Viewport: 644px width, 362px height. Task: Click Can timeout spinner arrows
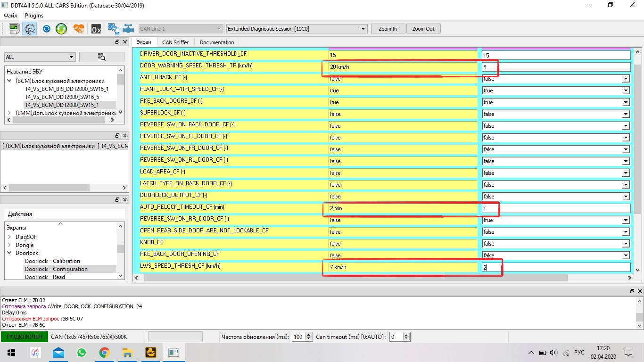click(406, 337)
